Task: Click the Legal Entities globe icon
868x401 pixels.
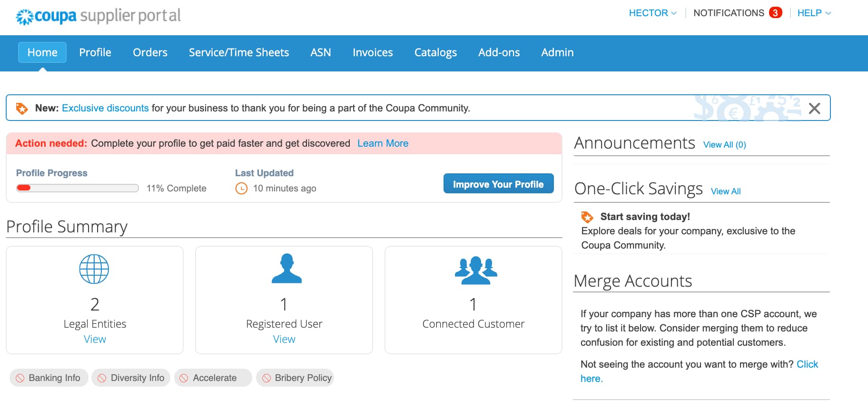Action: tap(94, 269)
